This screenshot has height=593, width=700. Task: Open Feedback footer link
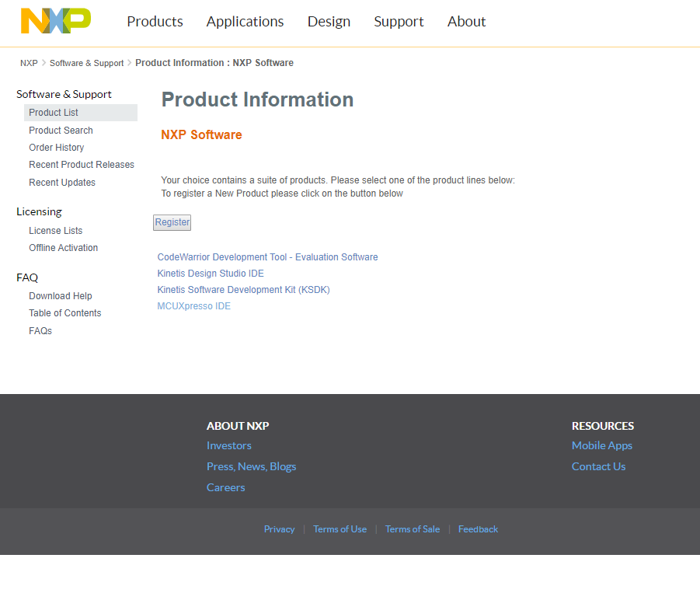478,529
